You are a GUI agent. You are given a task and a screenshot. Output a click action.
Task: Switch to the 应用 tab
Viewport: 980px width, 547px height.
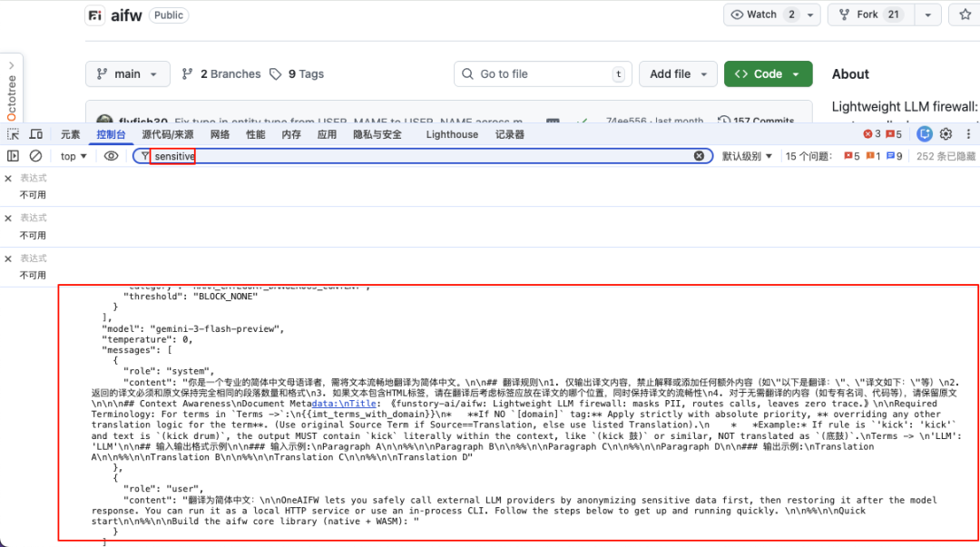pos(327,134)
